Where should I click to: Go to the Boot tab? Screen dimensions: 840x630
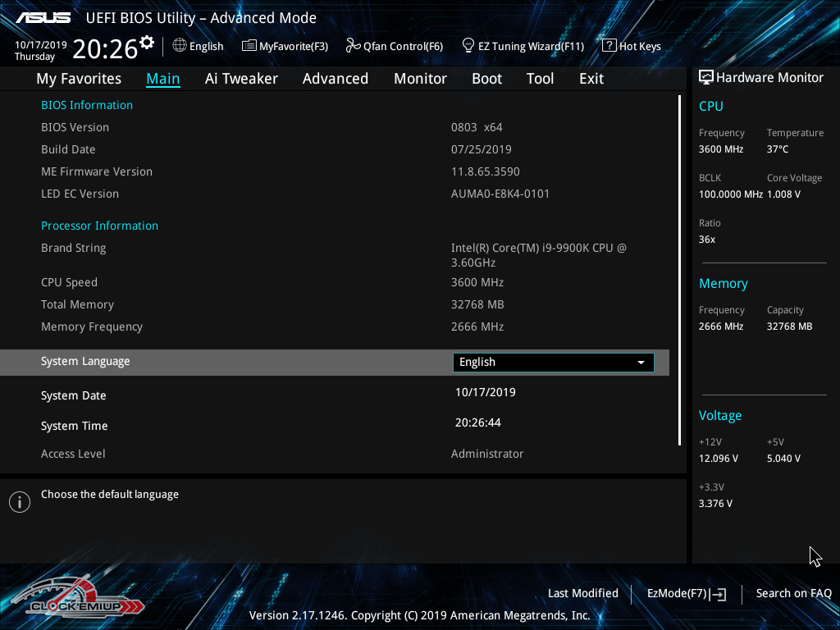point(486,79)
